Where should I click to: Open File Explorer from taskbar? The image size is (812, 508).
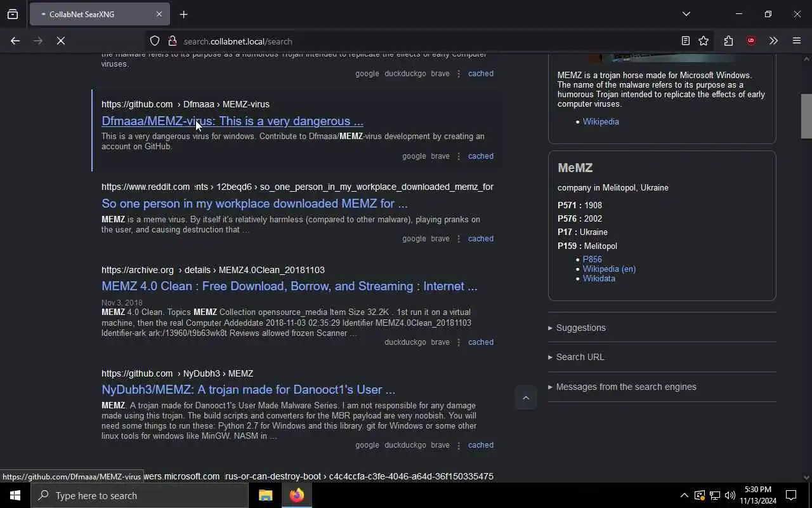[265, 495]
